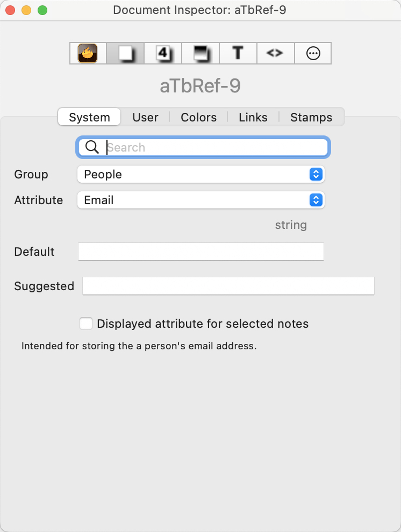Click the magnifying glass search icon
The image size is (401, 532).
(x=92, y=147)
